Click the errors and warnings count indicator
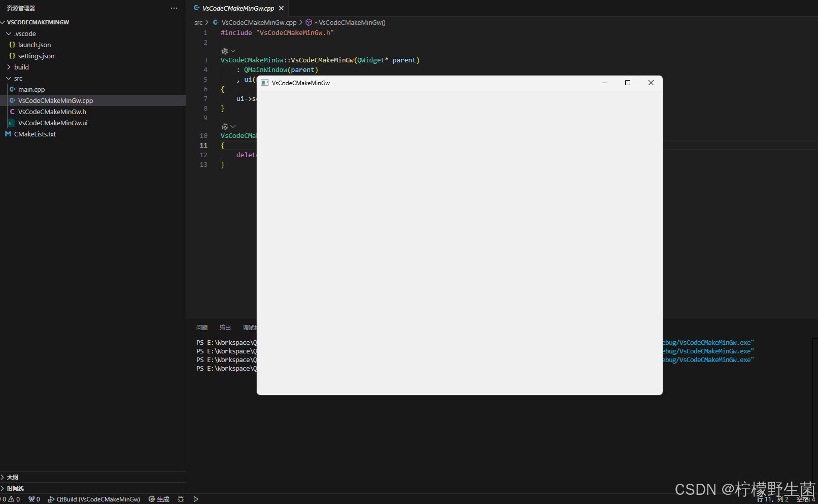This screenshot has width=818, height=504. [x=11, y=499]
